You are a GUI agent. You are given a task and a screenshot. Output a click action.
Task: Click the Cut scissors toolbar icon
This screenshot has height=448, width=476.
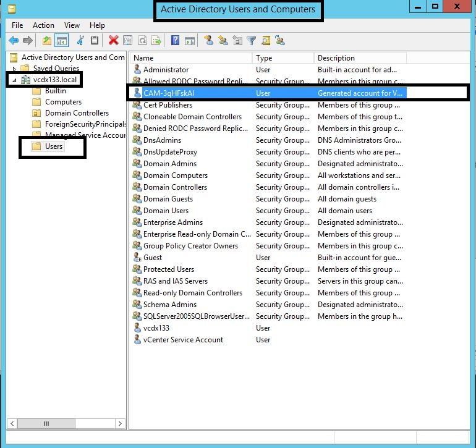pos(80,41)
